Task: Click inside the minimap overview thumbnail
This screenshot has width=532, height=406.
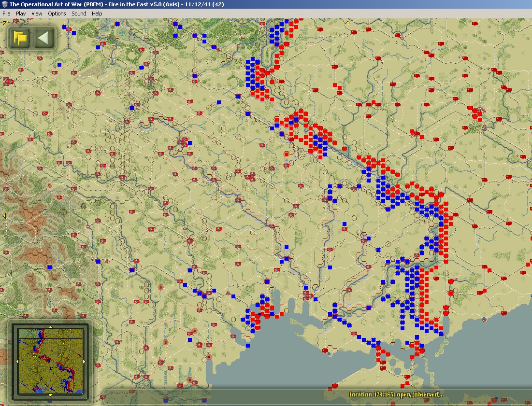Action: pyautogui.click(x=51, y=361)
